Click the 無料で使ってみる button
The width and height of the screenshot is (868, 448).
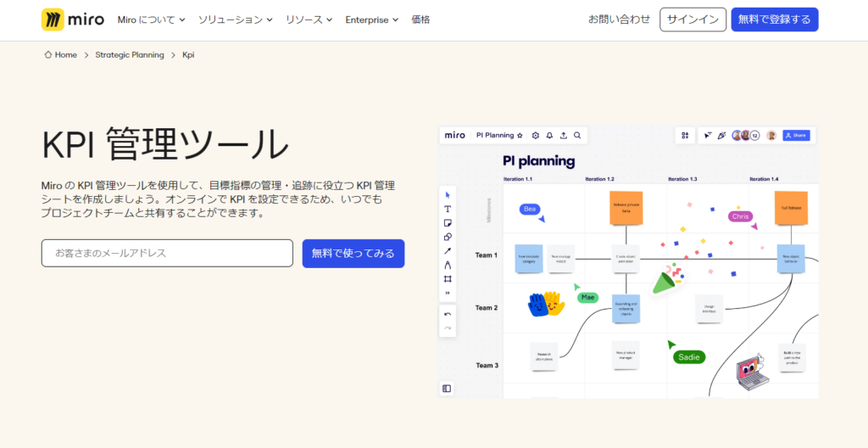(x=353, y=253)
